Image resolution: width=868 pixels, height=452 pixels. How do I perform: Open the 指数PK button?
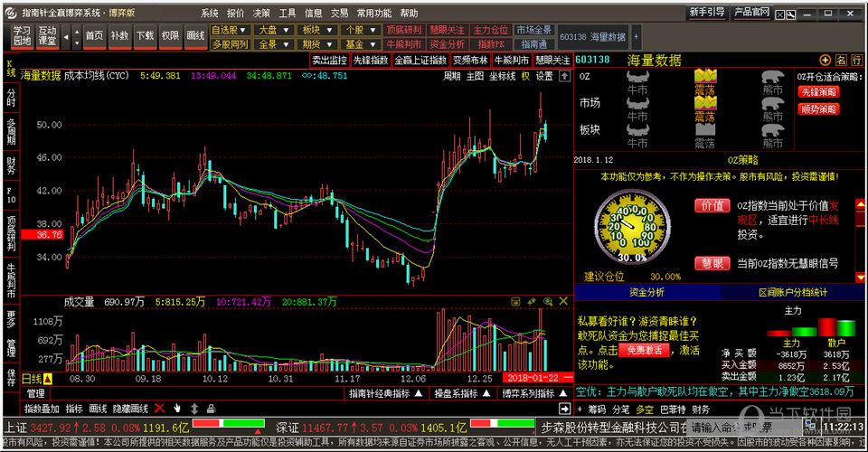pyautogui.click(x=490, y=44)
